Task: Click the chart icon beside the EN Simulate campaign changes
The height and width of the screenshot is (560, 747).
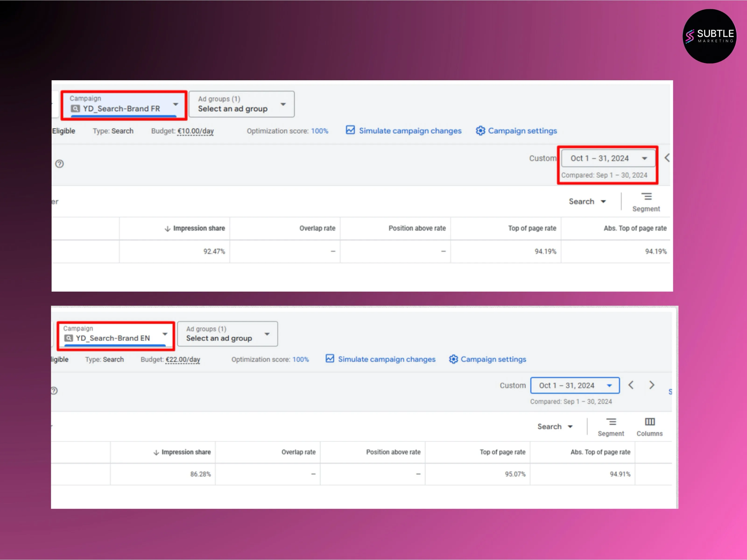Action: [x=330, y=358]
